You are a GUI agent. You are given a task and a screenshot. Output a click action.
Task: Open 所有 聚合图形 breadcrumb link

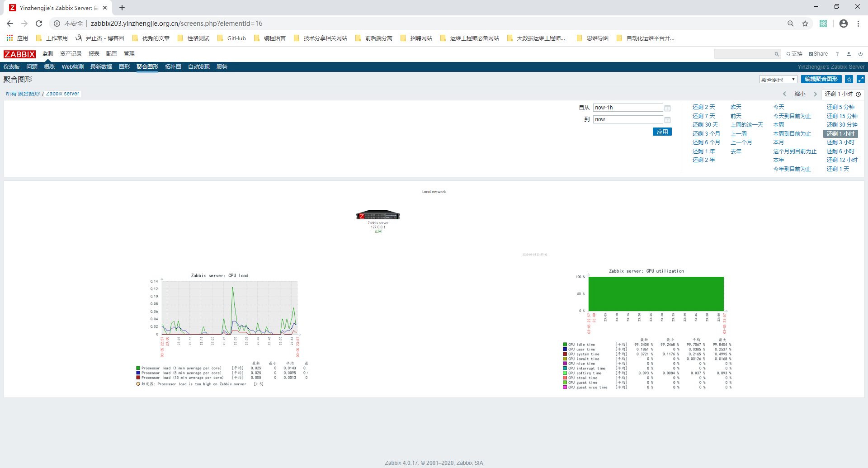[x=23, y=94]
